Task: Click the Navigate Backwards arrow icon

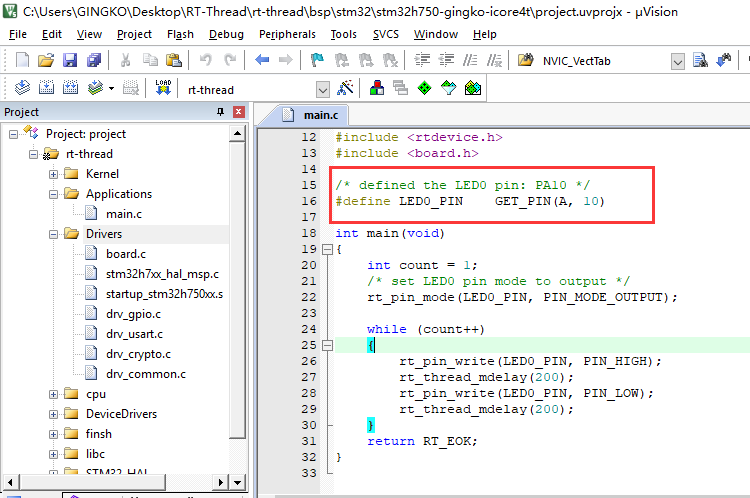Action: 262,61
